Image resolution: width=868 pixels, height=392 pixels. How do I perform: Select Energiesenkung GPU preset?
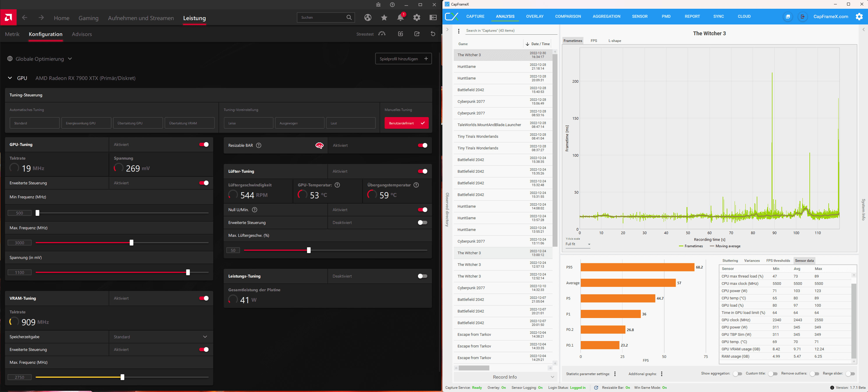coord(86,123)
